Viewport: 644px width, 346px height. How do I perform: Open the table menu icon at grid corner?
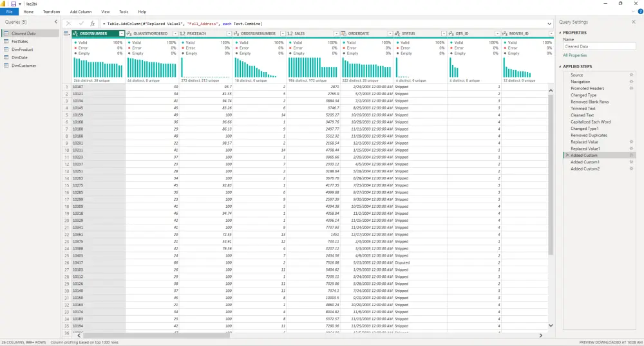tap(66, 33)
